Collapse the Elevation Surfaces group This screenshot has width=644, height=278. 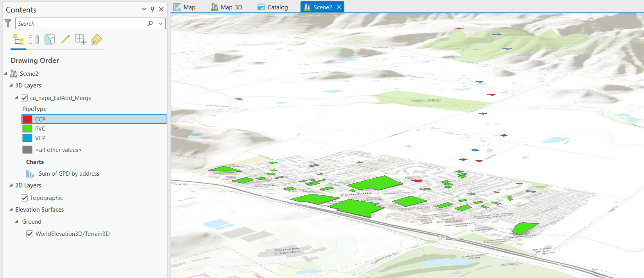click(11, 210)
